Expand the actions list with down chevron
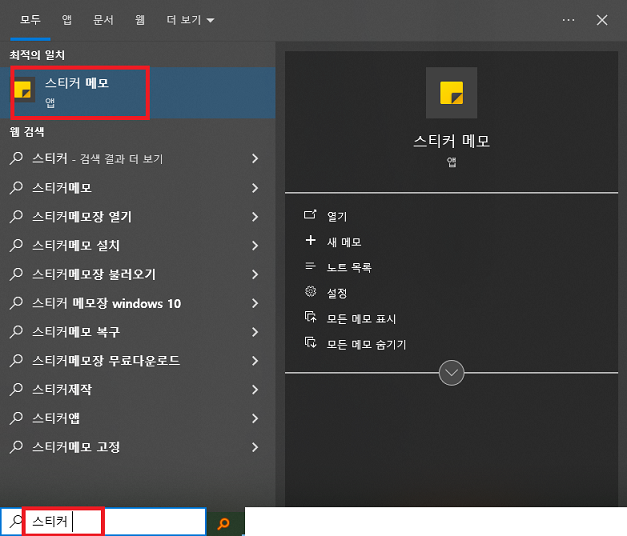The height and width of the screenshot is (536, 627). (452, 372)
